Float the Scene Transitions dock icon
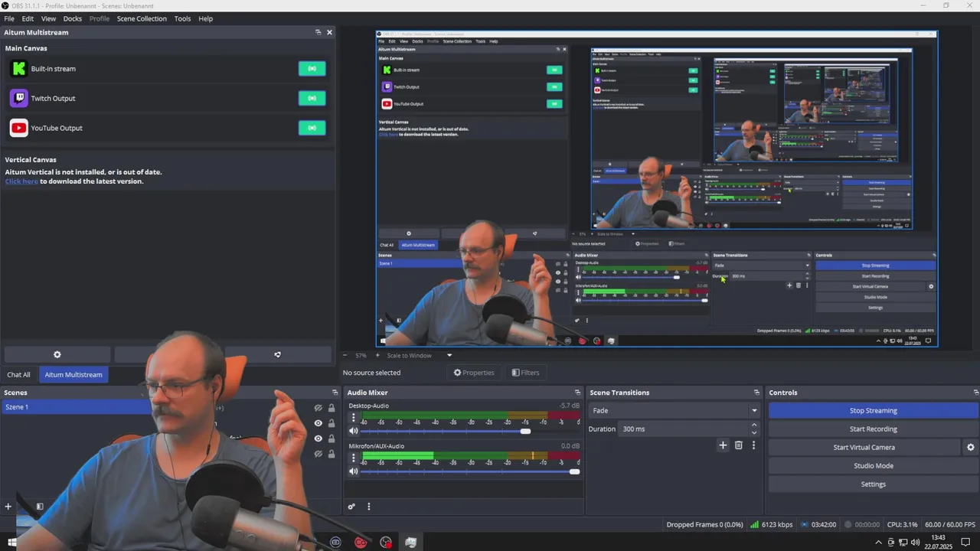This screenshot has width=980, height=551. pyautogui.click(x=756, y=393)
